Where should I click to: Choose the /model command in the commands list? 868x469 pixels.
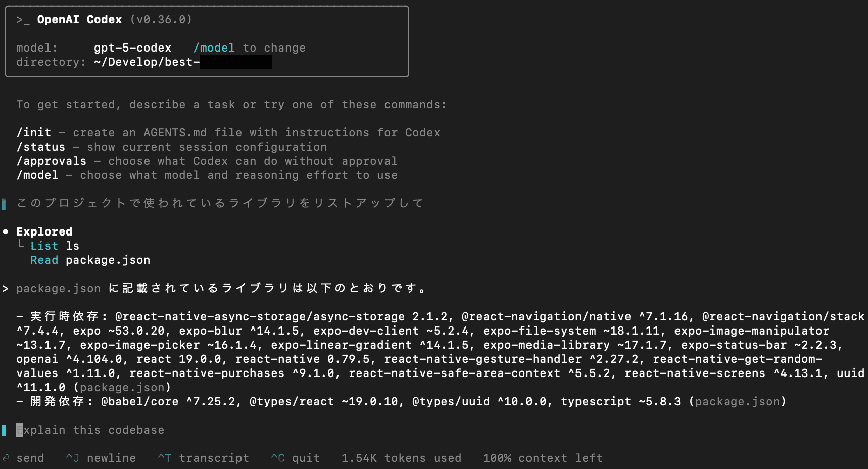tap(37, 175)
